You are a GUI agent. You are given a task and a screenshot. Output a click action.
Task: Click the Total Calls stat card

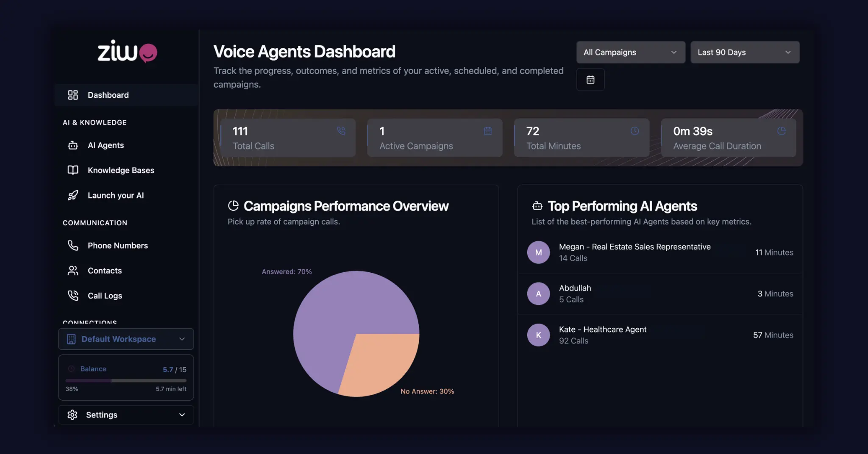click(288, 138)
